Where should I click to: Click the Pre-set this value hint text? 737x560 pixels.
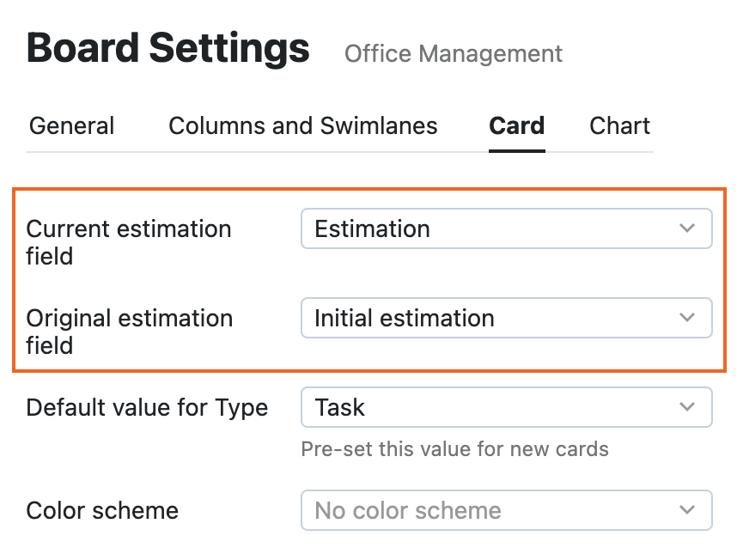pyautogui.click(x=454, y=449)
